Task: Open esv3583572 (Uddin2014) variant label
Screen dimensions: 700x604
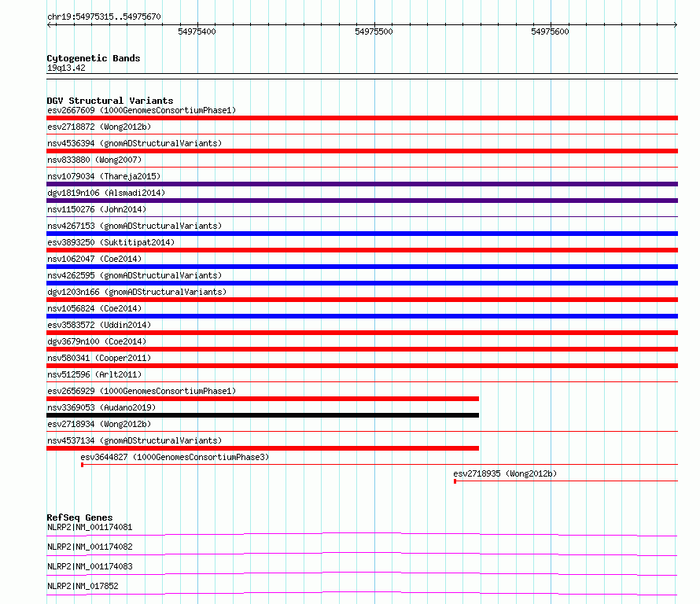Action: (x=99, y=325)
